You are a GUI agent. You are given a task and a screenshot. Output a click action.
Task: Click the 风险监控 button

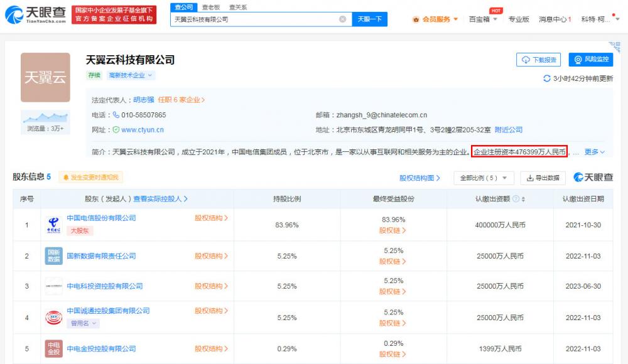591,60
